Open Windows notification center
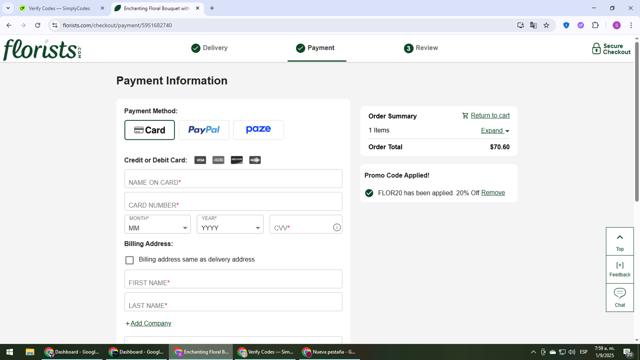The width and height of the screenshot is (640, 360). tap(628, 352)
